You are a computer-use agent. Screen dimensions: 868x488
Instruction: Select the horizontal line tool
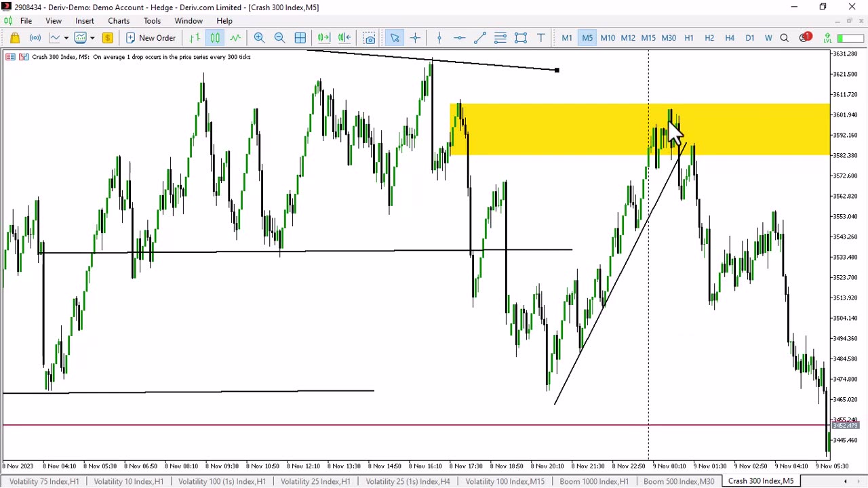[x=460, y=38]
